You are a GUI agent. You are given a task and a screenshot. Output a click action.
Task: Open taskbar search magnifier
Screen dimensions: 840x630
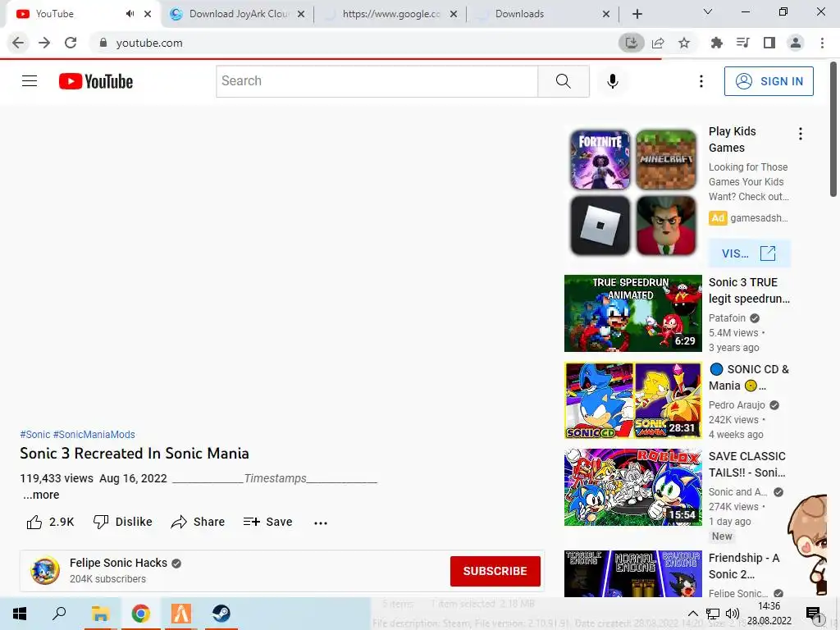pyautogui.click(x=59, y=614)
